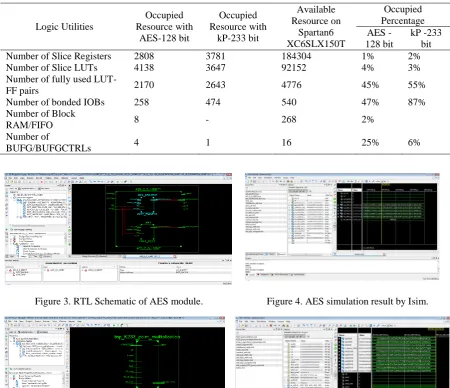Click the "AES - 128 bit" percentage sub-header
Image resolution: width=450 pixels, height=388 pixels.
click(x=379, y=38)
